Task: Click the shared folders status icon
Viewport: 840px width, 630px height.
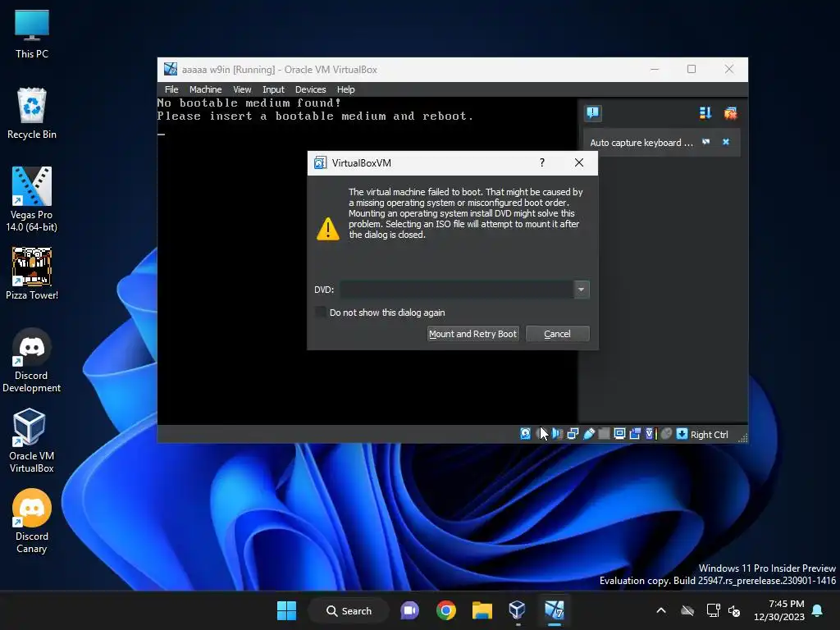Action: coord(605,434)
